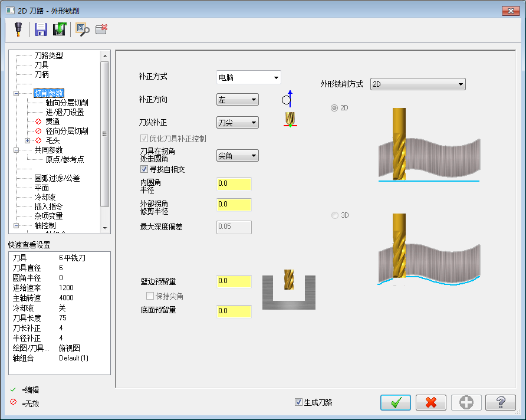
Task: Toggle 寻找自相交 checkbox
Action: (x=144, y=169)
